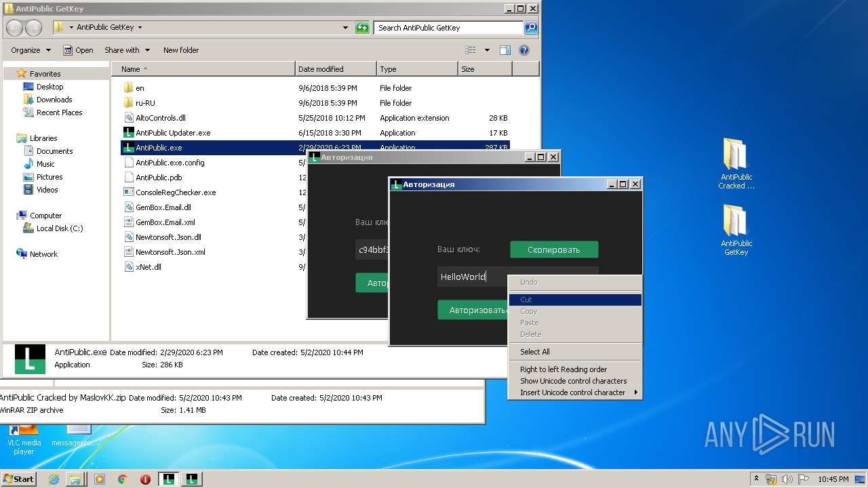Viewport: 868px width, 488px height.
Task: Select the AltoControls.dll file icon
Action: (129, 118)
